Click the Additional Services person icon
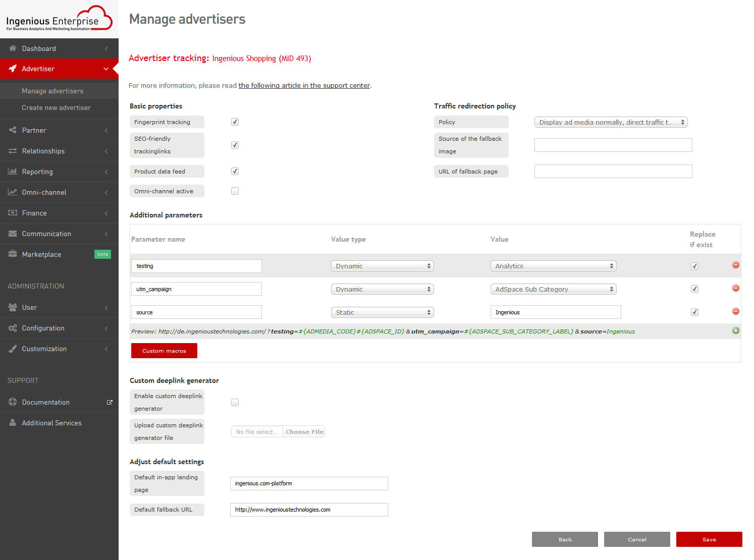Viewport: 754px width, 560px height. (13, 423)
